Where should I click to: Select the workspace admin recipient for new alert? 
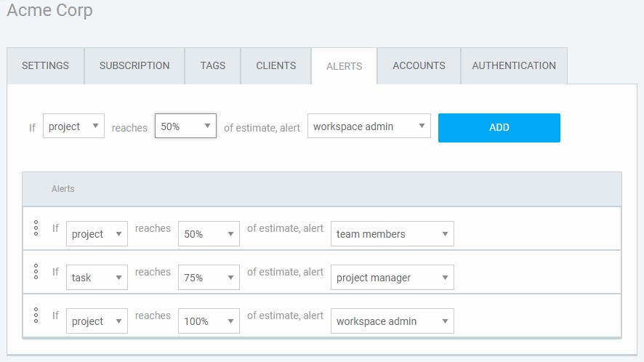(x=369, y=126)
